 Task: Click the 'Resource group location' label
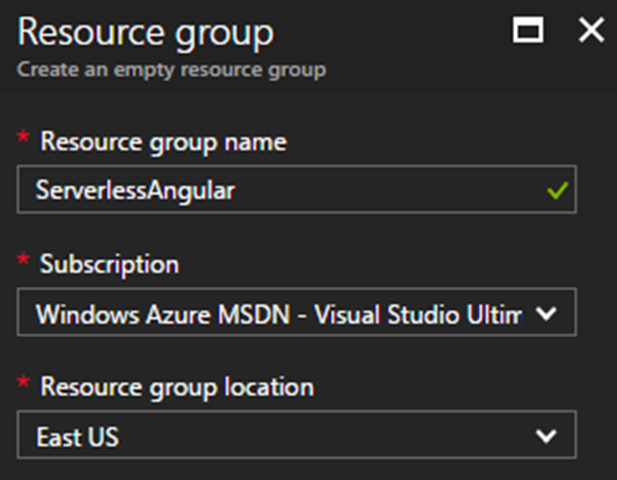(x=177, y=387)
